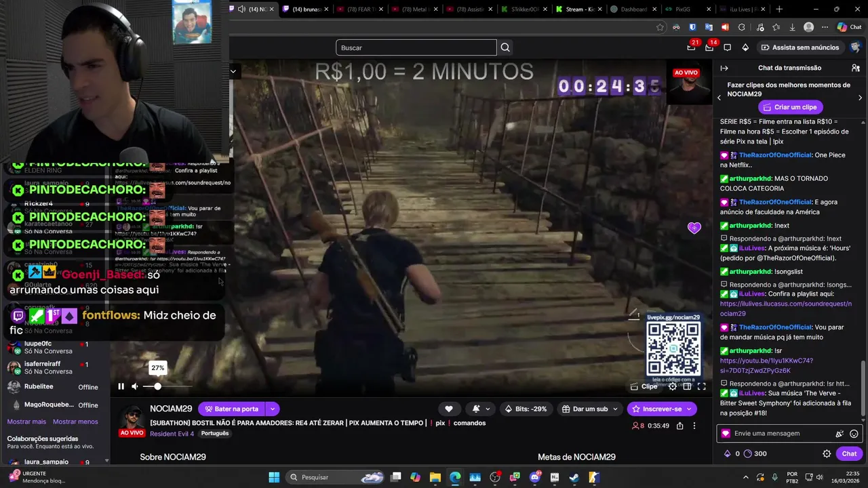Click Assista sem anúncios button
The width and height of the screenshot is (868, 488).
click(x=800, y=47)
